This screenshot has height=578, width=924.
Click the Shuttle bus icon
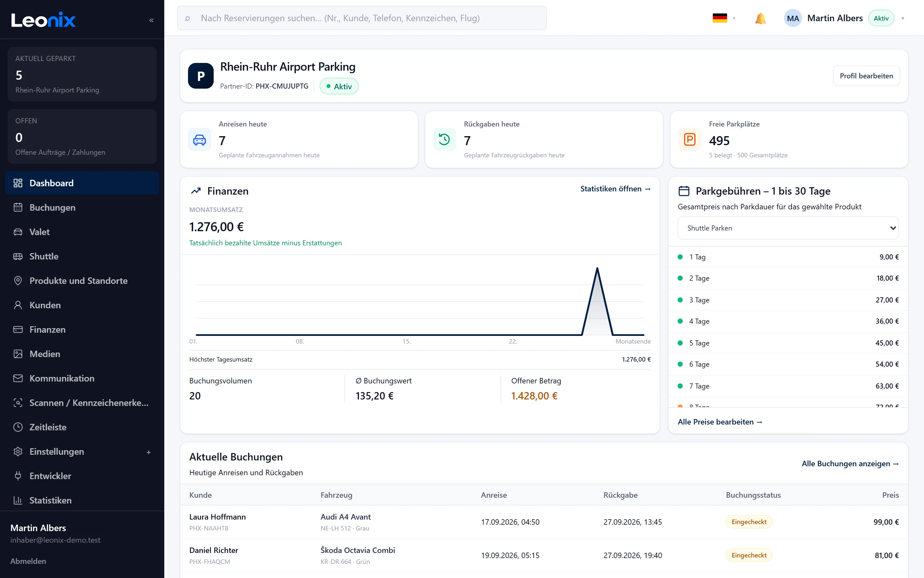click(x=18, y=257)
